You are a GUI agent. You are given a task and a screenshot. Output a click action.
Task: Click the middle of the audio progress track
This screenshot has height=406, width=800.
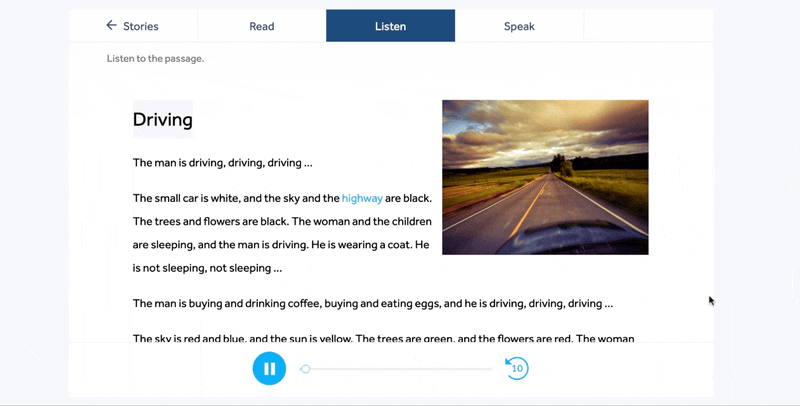398,369
